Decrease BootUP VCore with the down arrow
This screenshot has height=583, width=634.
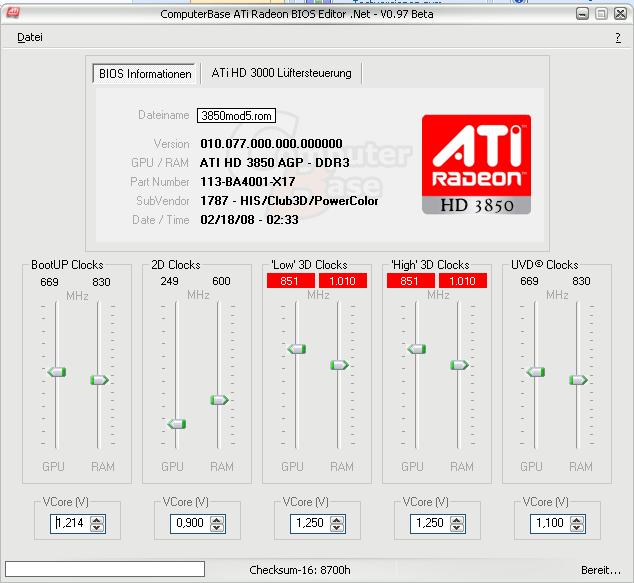point(97,527)
